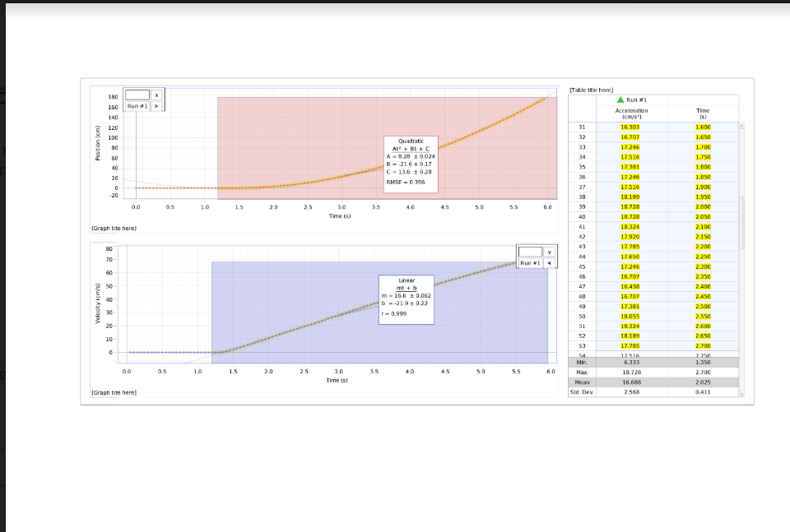Click the Position (cm) axis label
Viewport: 790px width, 532px height.
click(x=98, y=143)
